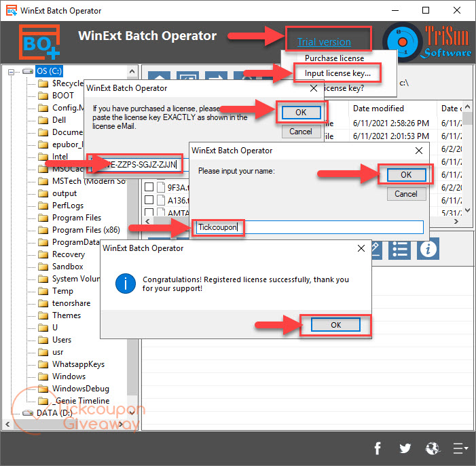Click OK in the license key dialog
476x466 pixels.
pyautogui.click(x=301, y=113)
